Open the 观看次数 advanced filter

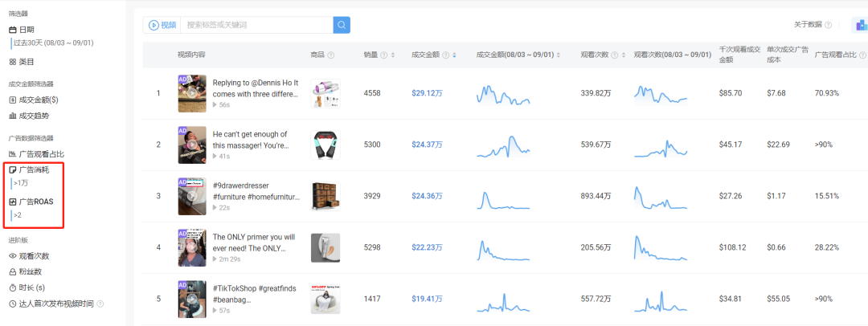pyautogui.click(x=30, y=255)
